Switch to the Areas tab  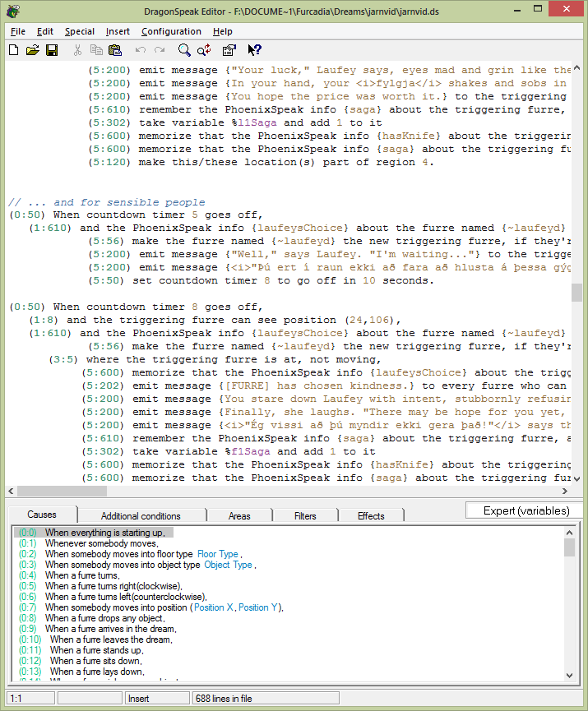pos(239,516)
